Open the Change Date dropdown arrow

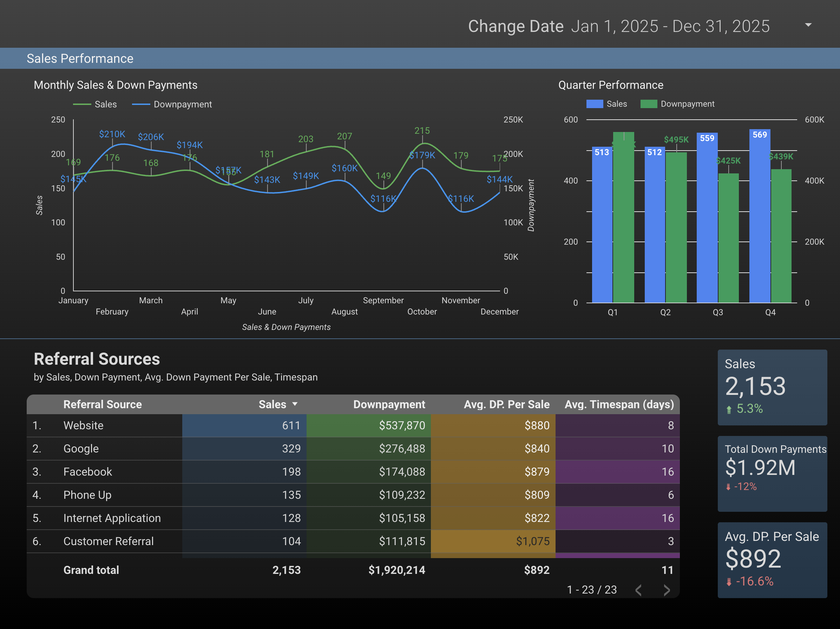808,25
